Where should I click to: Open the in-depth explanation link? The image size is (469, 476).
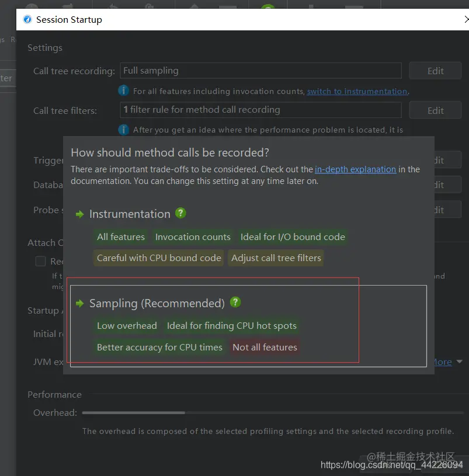coord(355,169)
